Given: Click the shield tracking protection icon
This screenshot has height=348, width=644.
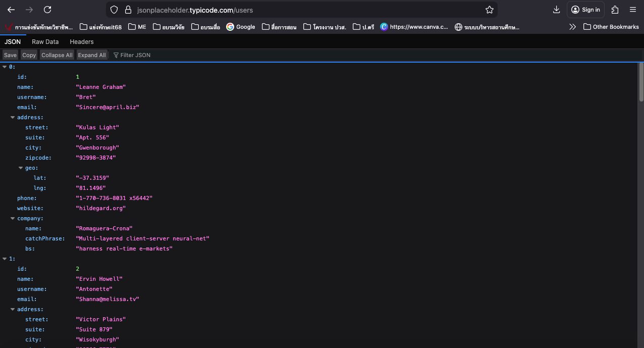Looking at the screenshot, I should click(x=114, y=10).
